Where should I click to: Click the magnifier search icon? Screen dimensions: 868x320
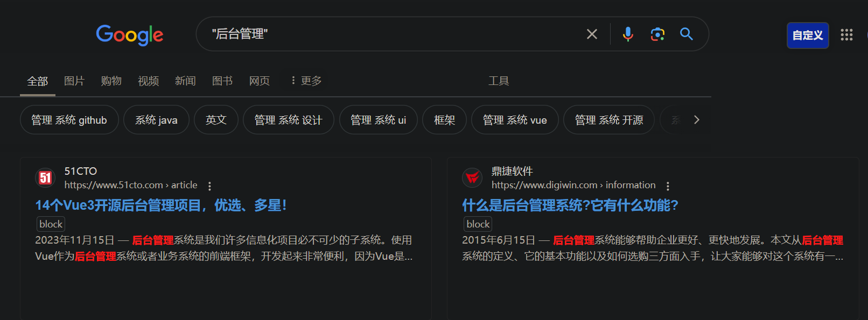coord(687,34)
